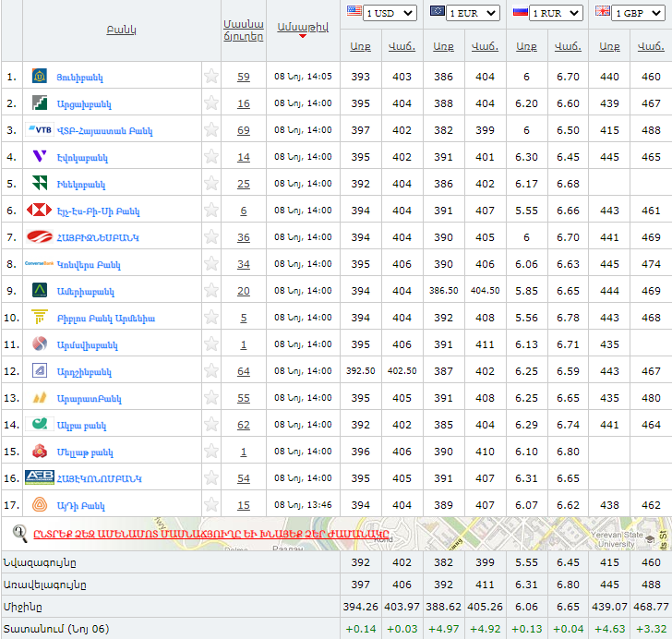Open the Converse bank name link in row 8
Image resolution: width=672 pixels, height=639 pixels.
(x=89, y=265)
